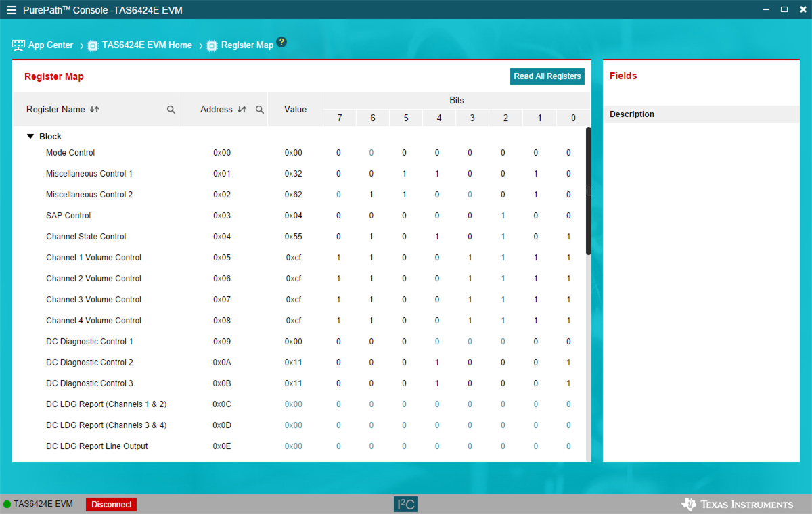
Task: Toggle bit 5 of Miscellaneous Control 1
Action: [405, 173]
